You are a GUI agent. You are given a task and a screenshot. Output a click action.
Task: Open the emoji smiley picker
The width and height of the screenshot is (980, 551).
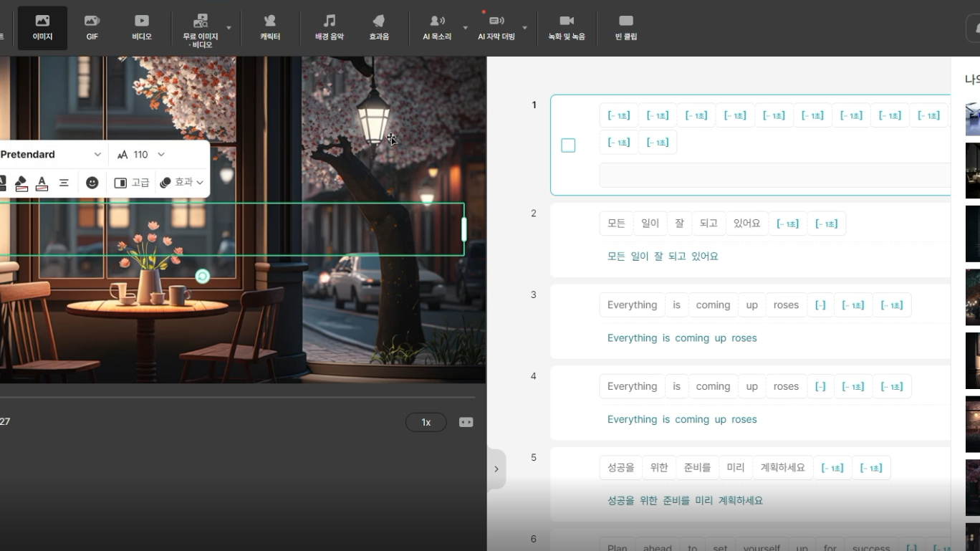pos(92,183)
